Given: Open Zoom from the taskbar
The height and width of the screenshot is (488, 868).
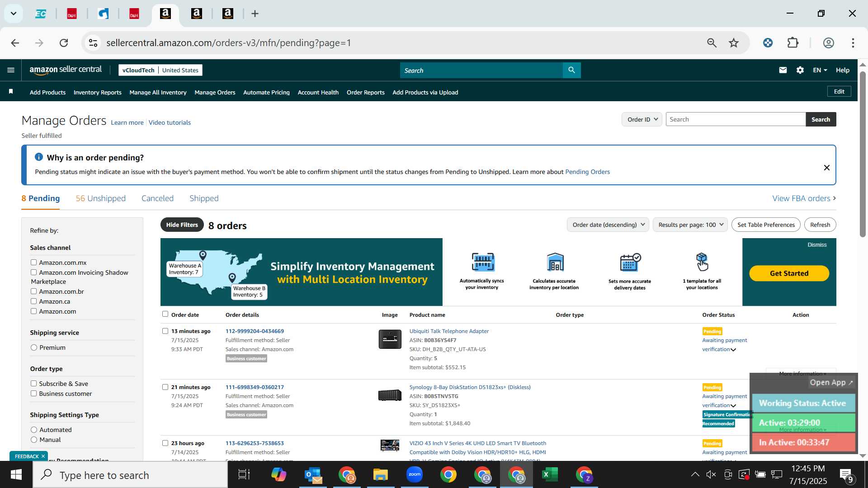Looking at the screenshot, I should click(x=415, y=475).
